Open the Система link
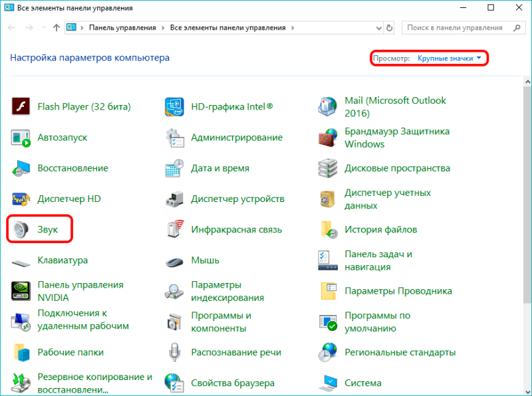 click(x=362, y=383)
